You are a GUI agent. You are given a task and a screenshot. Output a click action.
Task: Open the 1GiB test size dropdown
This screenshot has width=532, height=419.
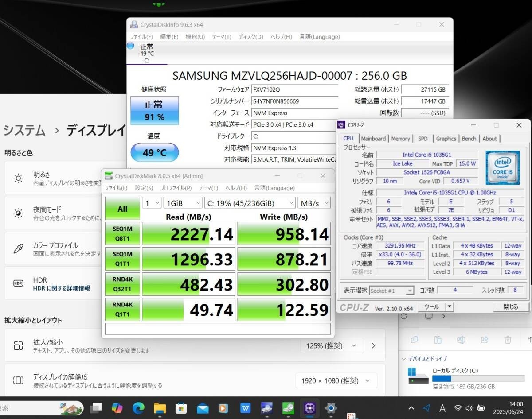(x=183, y=203)
